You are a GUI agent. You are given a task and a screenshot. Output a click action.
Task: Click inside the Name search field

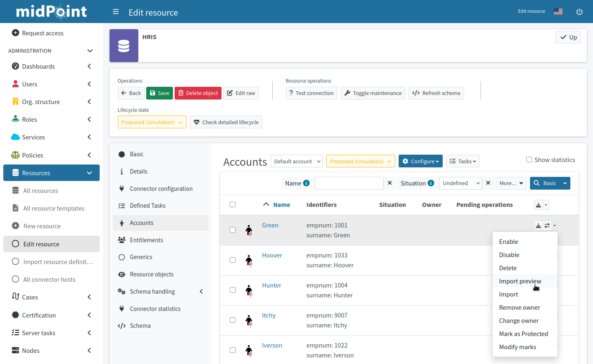tap(349, 183)
